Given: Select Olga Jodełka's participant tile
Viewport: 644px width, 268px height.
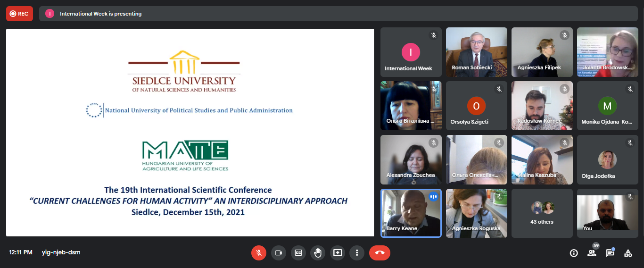Looking at the screenshot, I should [x=608, y=159].
